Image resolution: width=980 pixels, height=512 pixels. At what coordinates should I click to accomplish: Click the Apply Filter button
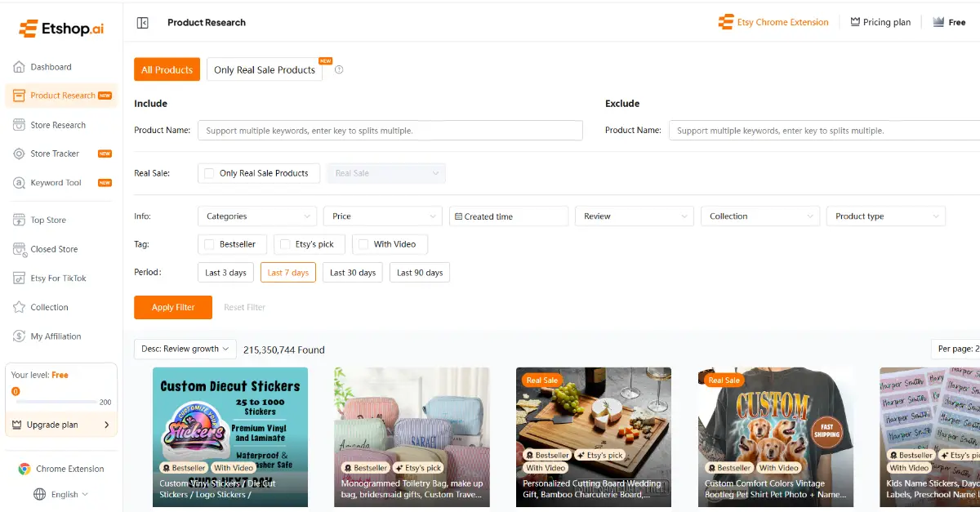(x=172, y=307)
